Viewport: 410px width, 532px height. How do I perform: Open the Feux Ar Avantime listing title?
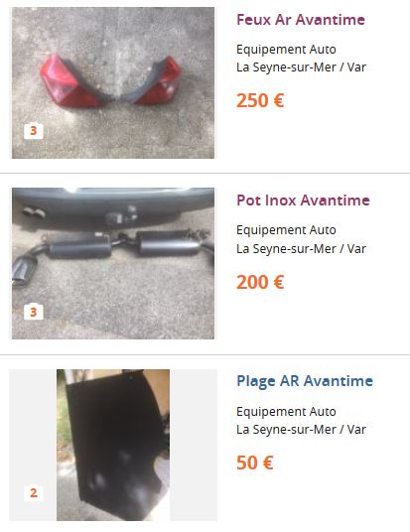pos(301,19)
